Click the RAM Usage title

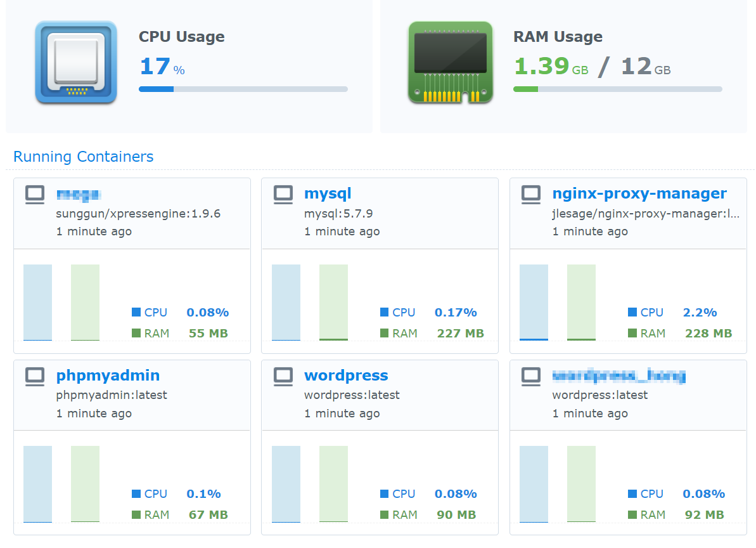(558, 37)
